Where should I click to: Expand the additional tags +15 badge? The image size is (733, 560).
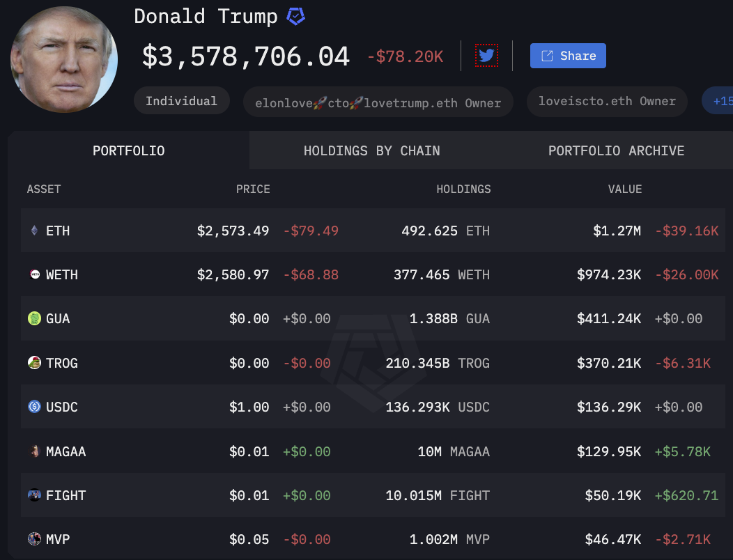(720, 102)
